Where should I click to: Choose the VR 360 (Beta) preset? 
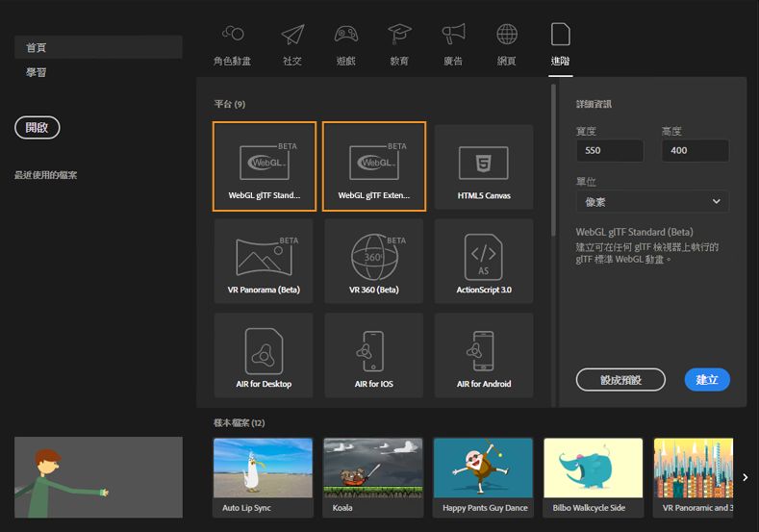(373, 261)
